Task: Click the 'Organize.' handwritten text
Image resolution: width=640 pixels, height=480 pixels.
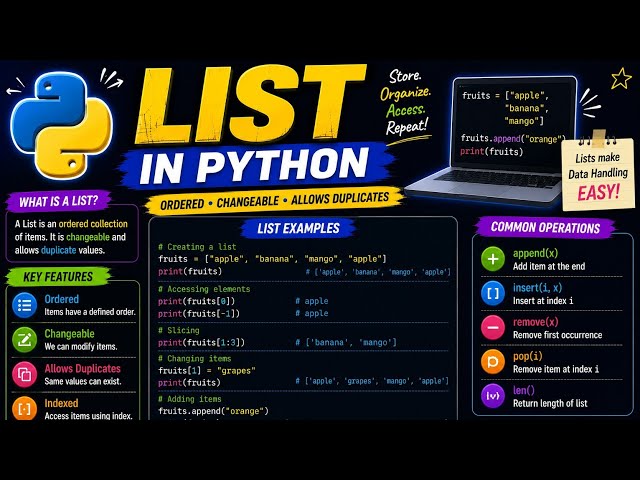Action: pos(405,93)
